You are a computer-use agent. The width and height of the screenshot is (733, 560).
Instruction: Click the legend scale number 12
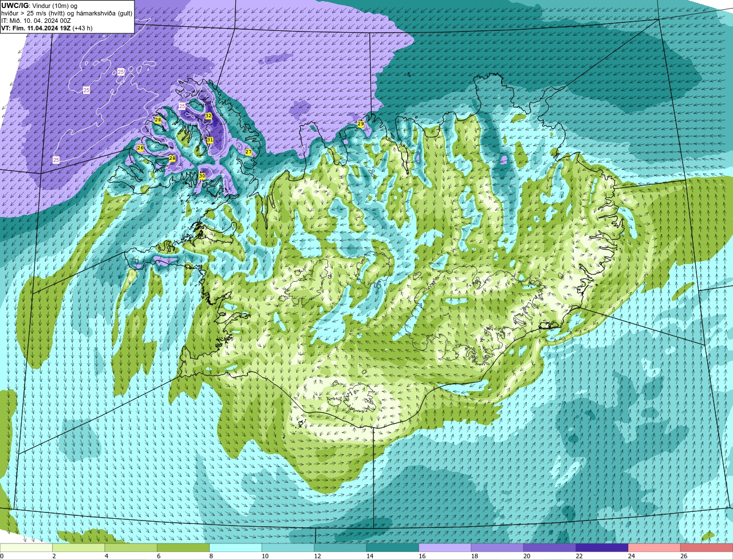point(317,556)
